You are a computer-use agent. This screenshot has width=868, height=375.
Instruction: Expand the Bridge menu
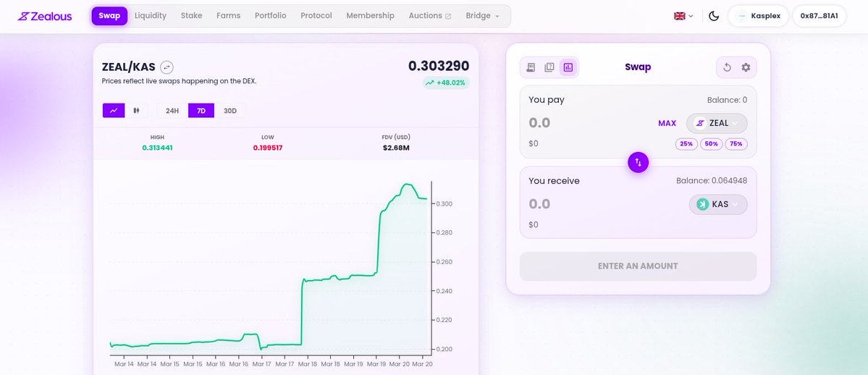[482, 15]
